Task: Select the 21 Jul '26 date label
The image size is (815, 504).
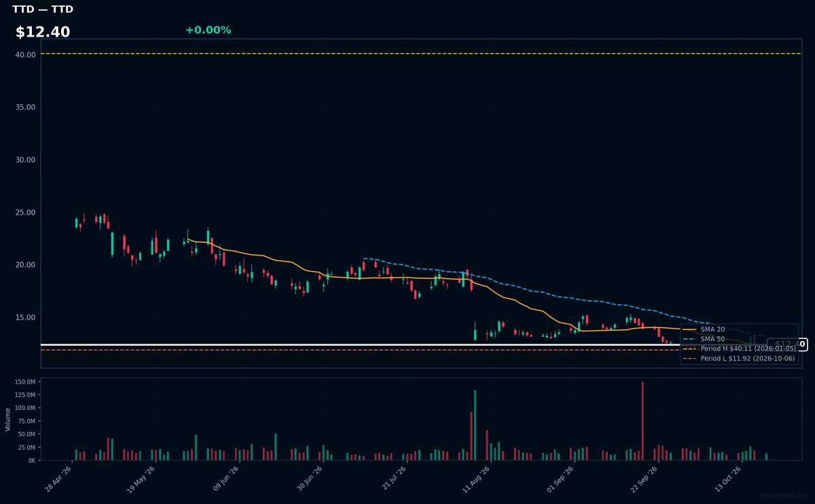Action: pyautogui.click(x=394, y=479)
